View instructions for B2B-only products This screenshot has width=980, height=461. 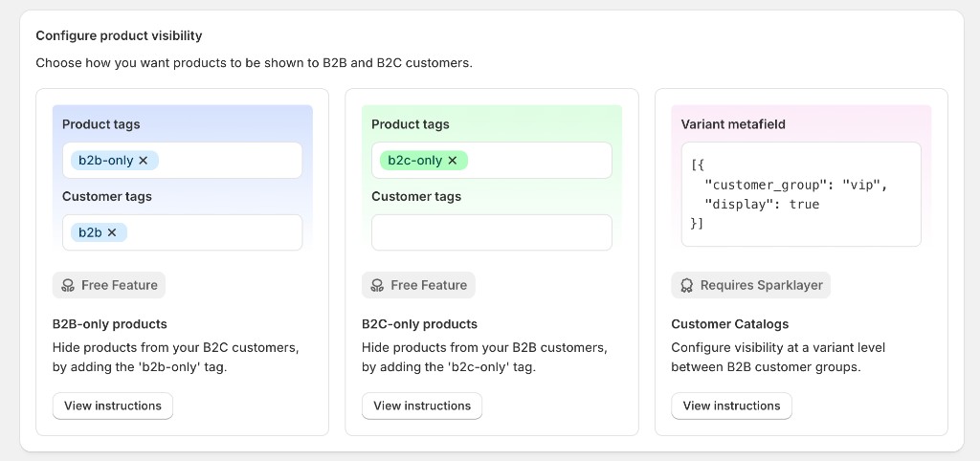click(113, 406)
